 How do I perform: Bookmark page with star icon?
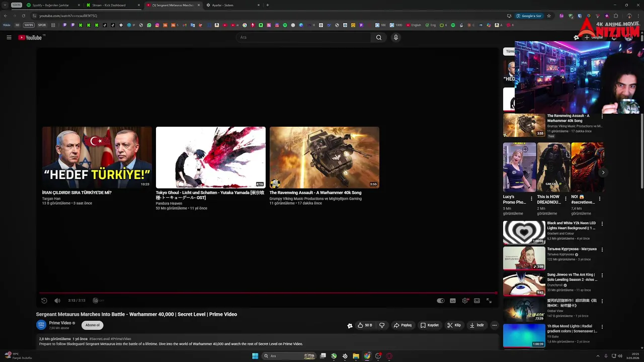pyautogui.click(x=549, y=16)
